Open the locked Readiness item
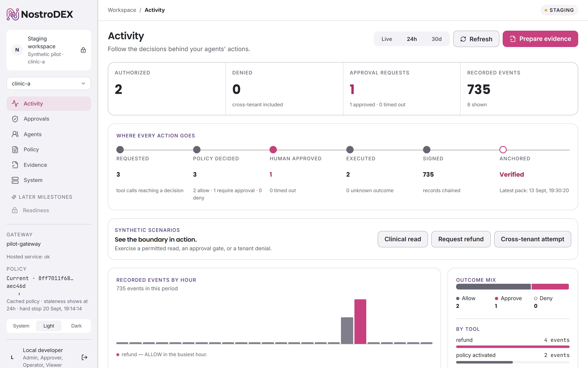Viewport: 588px width, 368px height. tap(49, 210)
